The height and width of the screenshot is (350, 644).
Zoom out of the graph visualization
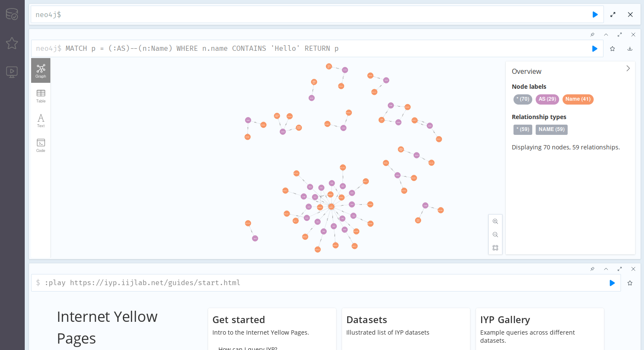[x=495, y=234]
